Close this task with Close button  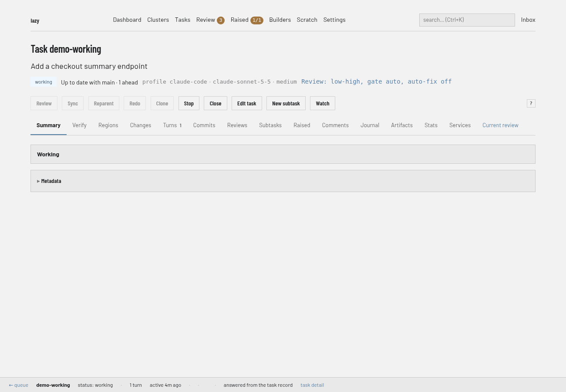click(x=216, y=103)
